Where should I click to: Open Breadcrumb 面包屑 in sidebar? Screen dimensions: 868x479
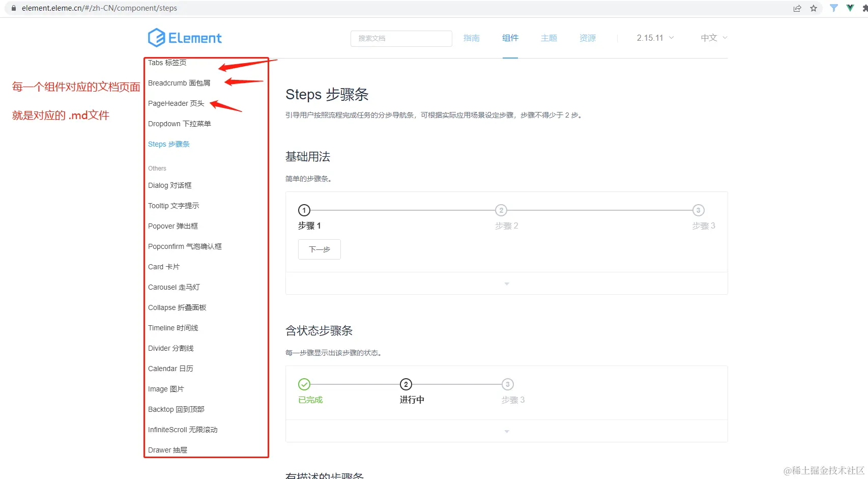point(179,83)
